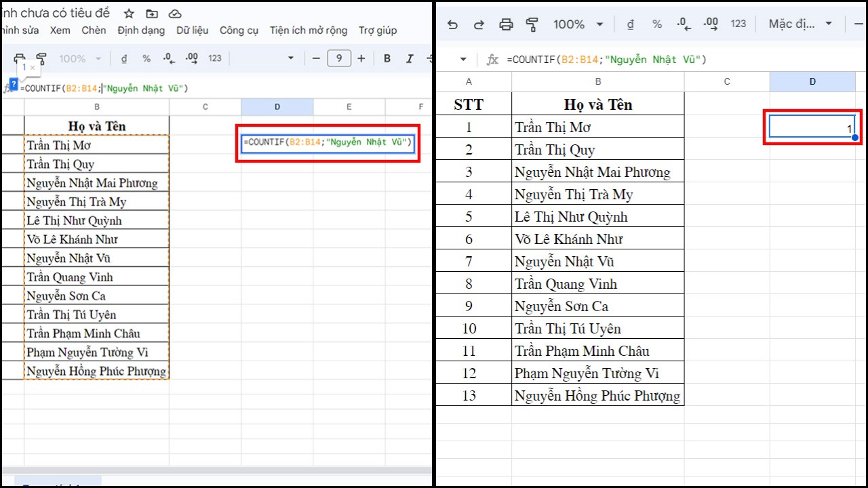Decrease decimal places in left window toolbar

(168, 59)
